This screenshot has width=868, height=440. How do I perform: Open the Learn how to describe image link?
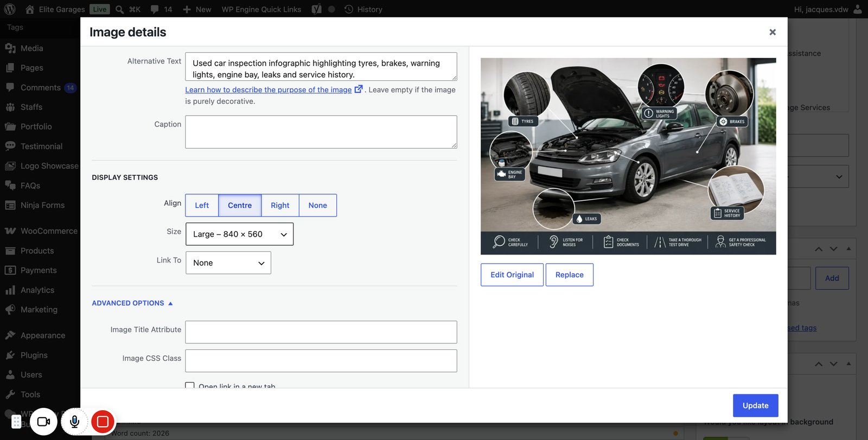pos(274,90)
